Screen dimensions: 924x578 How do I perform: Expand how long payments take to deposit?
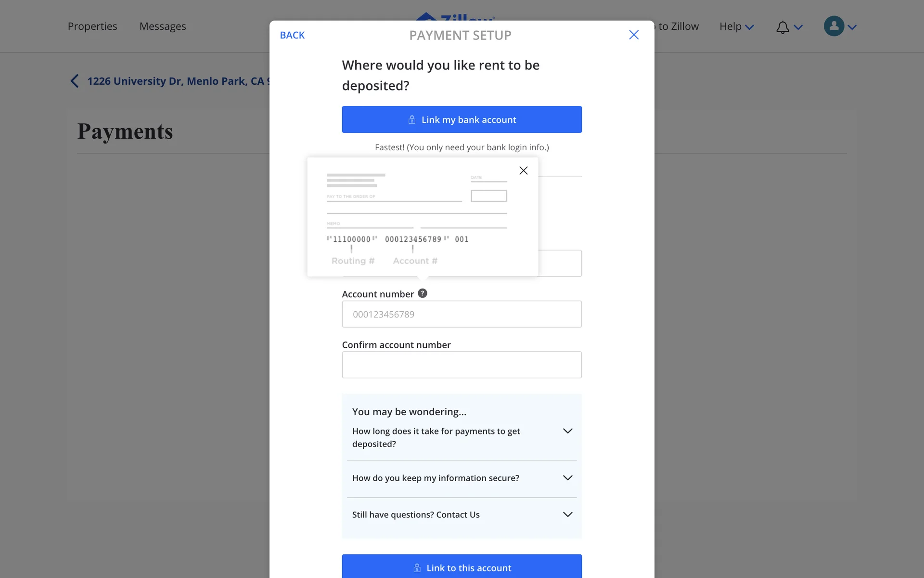567,431
